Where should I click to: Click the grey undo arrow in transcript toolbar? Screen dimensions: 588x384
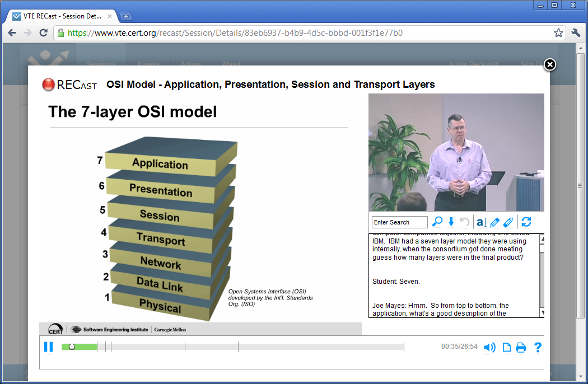coord(465,222)
